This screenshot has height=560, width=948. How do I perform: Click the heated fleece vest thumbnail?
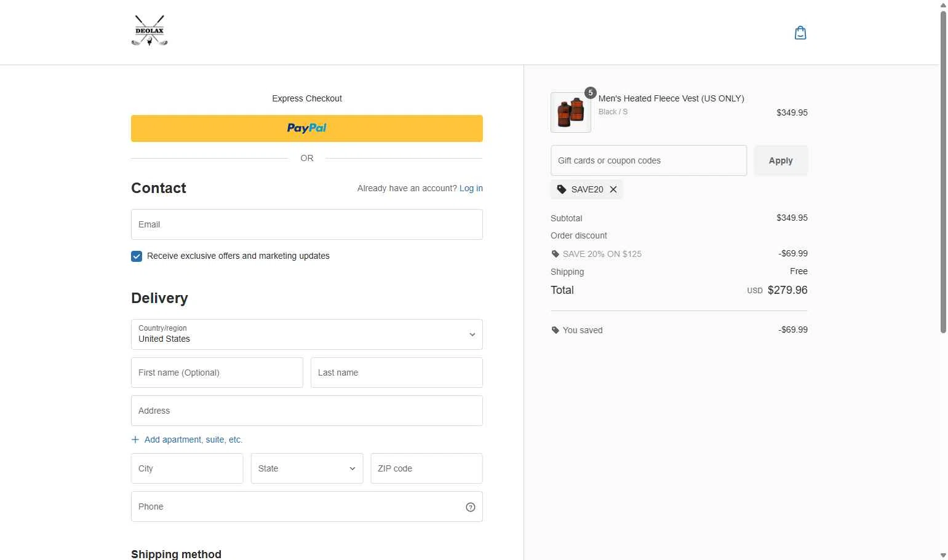(571, 112)
